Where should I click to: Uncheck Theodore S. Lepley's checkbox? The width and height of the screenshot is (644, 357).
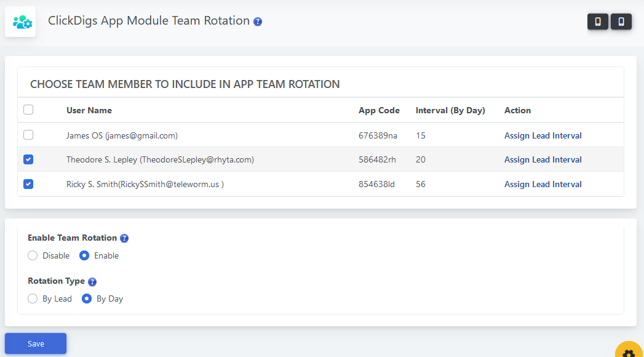(x=28, y=159)
